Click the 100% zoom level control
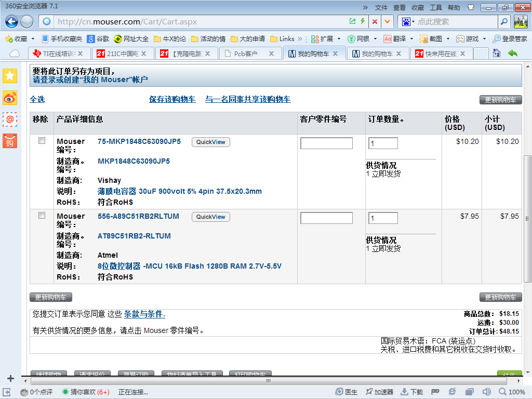 click(512, 392)
